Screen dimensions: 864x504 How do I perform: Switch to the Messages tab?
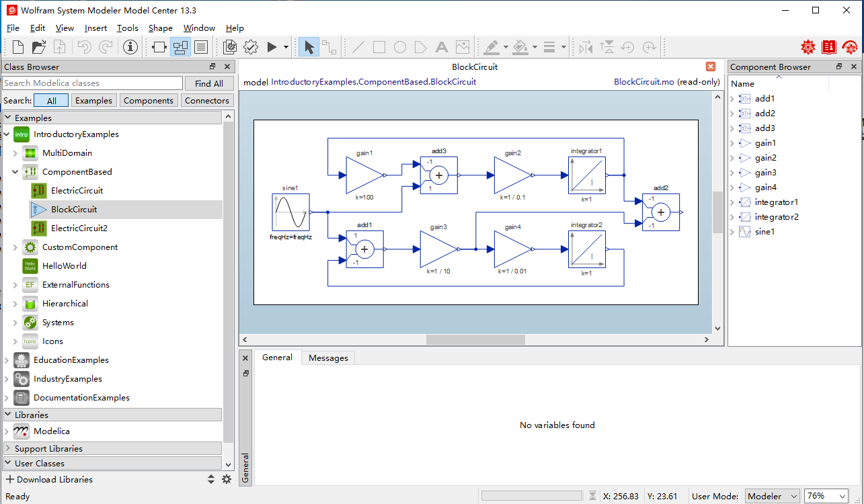(x=327, y=358)
